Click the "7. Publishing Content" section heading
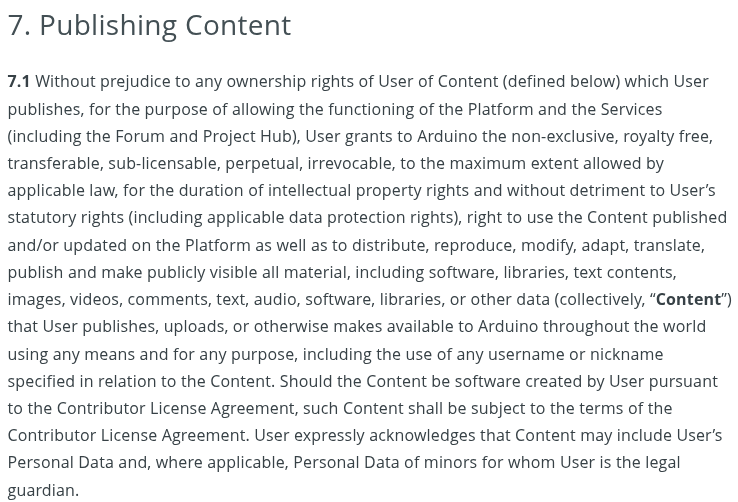Image resolution: width=738 pixels, height=502 pixels. 149,25
